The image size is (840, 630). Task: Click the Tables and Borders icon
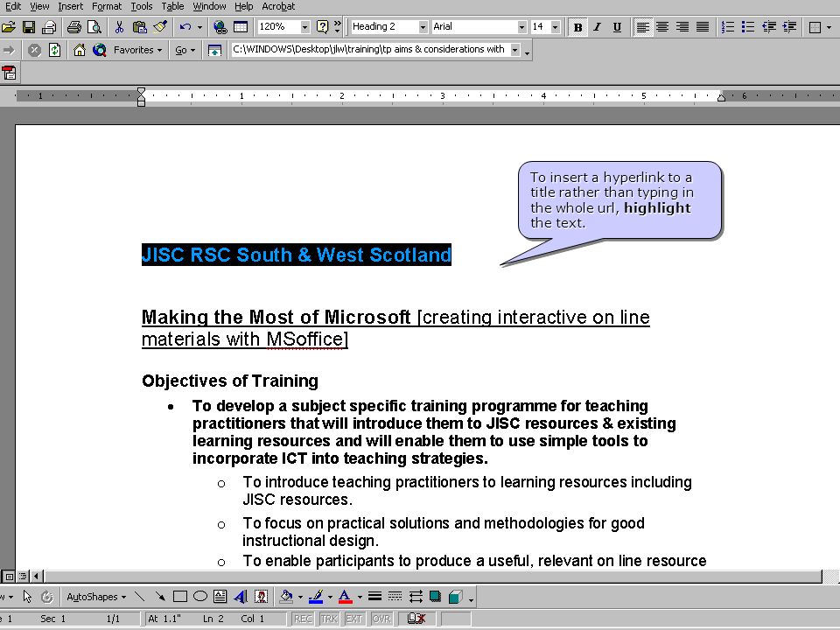tap(241, 27)
